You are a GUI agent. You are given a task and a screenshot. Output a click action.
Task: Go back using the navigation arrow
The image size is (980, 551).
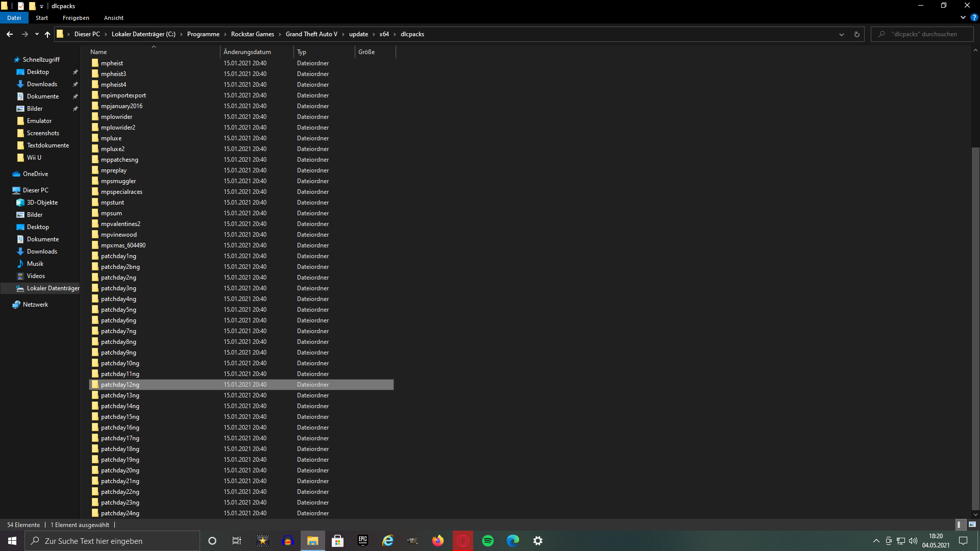point(9,34)
